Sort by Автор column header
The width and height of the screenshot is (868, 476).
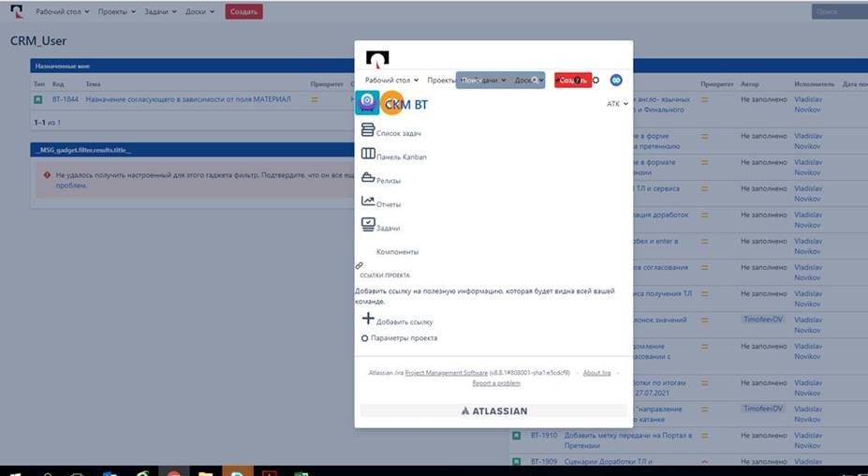pyautogui.click(x=749, y=84)
